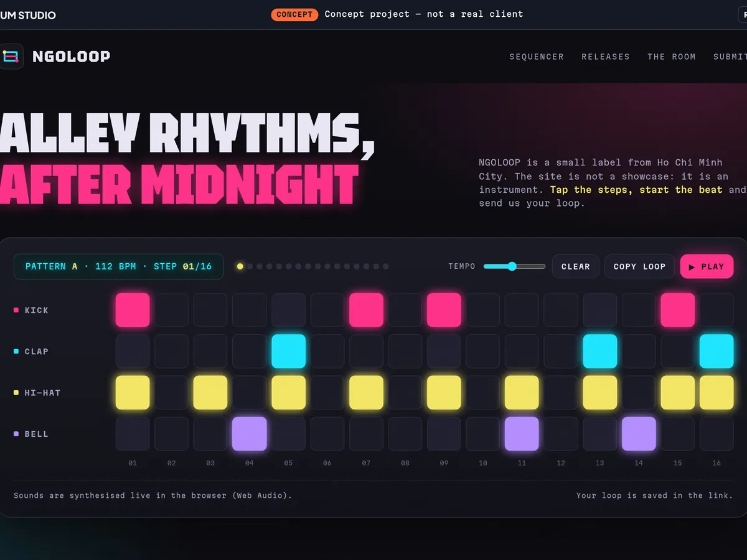Click the pattern A 112 BPM status display
Image resolution: width=747 pixels, height=560 pixels.
pyautogui.click(x=118, y=266)
